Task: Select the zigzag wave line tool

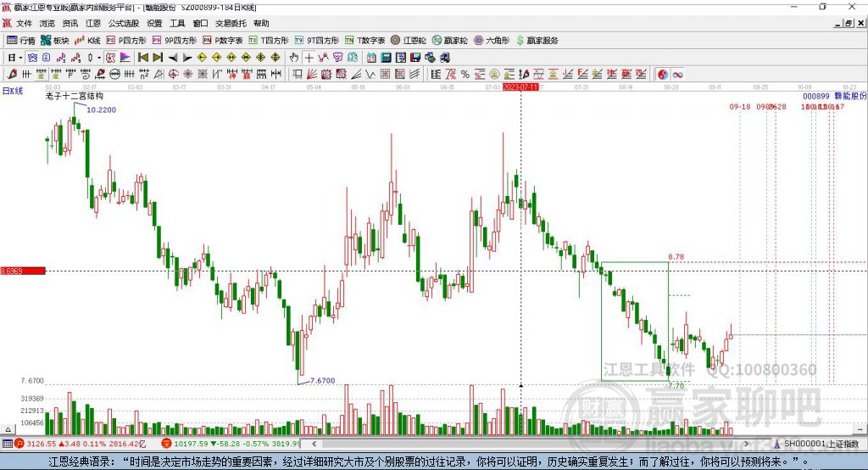Action: (x=370, y=75)
